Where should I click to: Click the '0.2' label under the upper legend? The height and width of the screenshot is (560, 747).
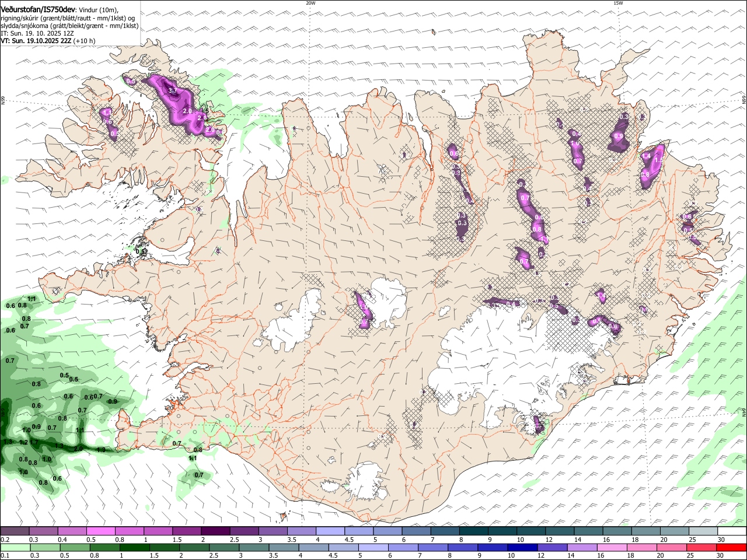(x=4, y=540)
